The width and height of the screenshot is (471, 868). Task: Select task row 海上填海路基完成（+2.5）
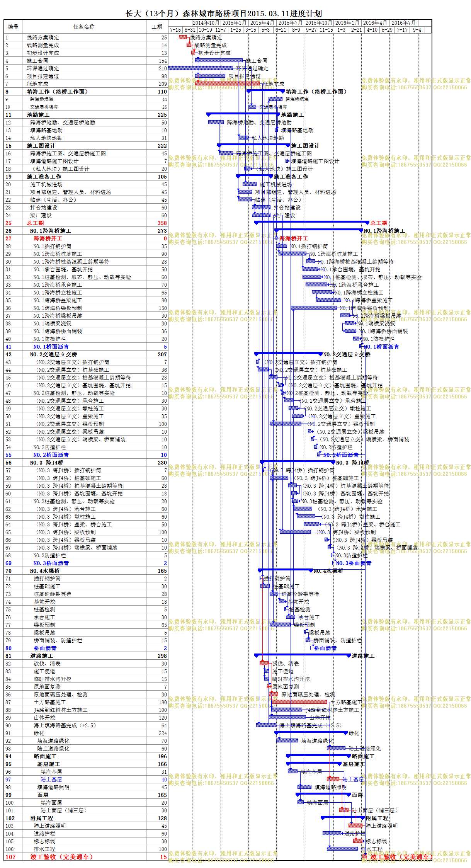pyautogui.click(x=86, y=725)
